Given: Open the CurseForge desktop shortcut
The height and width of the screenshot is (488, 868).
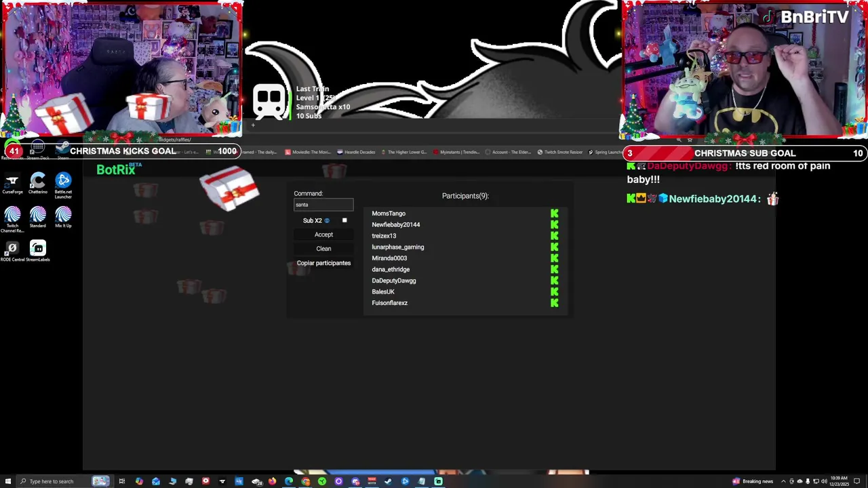Looking at the screenshot, I should (12, 182).
